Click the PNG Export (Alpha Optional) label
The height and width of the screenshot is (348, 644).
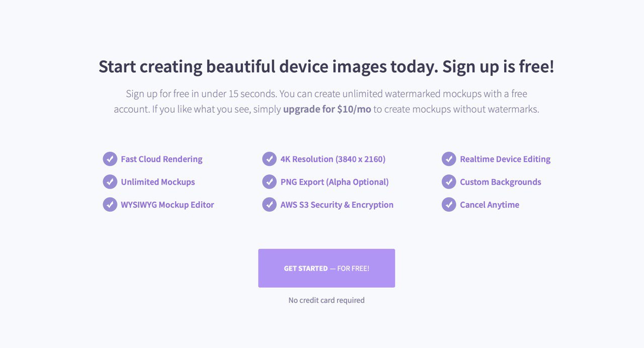(335, 182)
